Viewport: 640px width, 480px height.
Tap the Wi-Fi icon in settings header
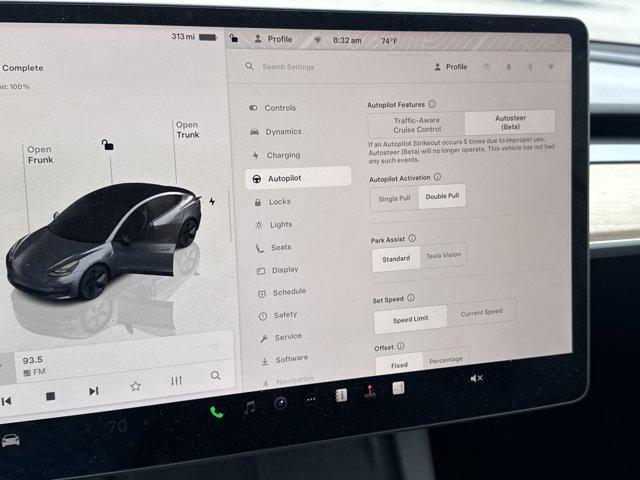tap(551, 67)
